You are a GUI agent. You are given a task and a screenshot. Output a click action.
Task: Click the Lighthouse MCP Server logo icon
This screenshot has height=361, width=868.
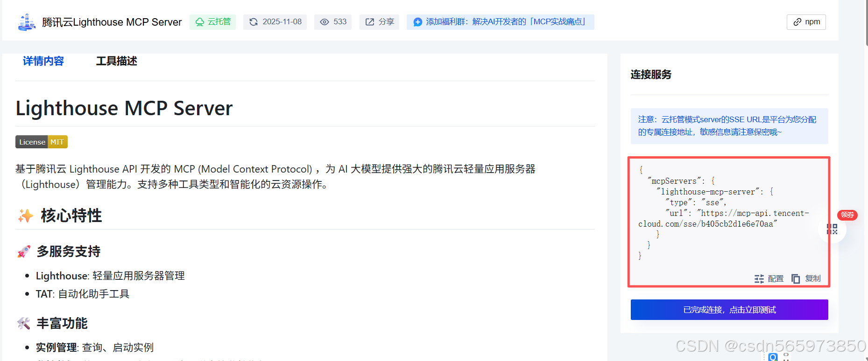tap(27, 22)
